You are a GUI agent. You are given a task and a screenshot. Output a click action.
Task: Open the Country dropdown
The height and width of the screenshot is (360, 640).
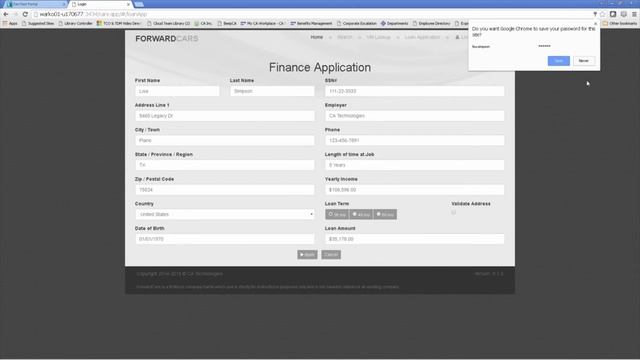[x=224, y=214]
